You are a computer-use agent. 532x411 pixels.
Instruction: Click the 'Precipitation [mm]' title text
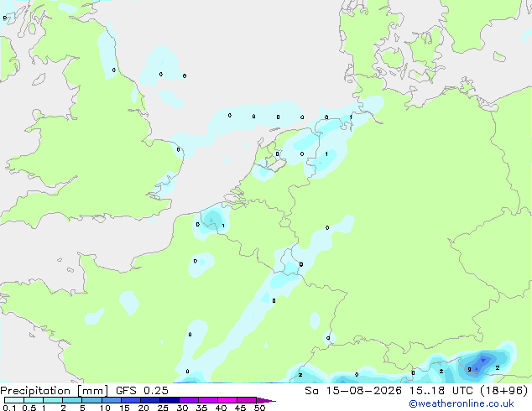click(x=54, y=391)
